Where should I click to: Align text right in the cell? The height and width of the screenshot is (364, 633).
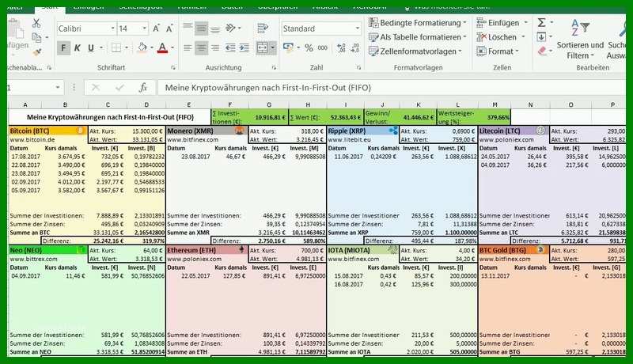(215, 48)
